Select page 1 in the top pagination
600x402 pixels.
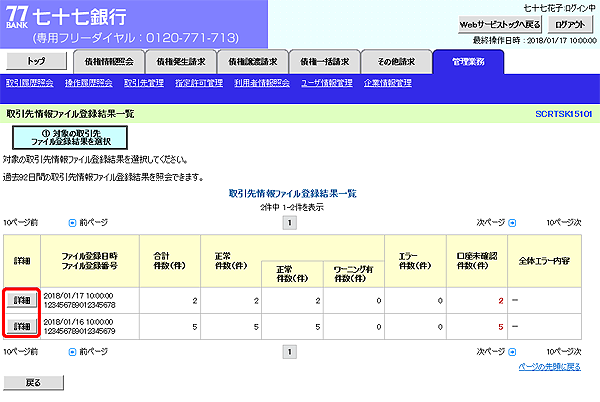coord(290,221)
